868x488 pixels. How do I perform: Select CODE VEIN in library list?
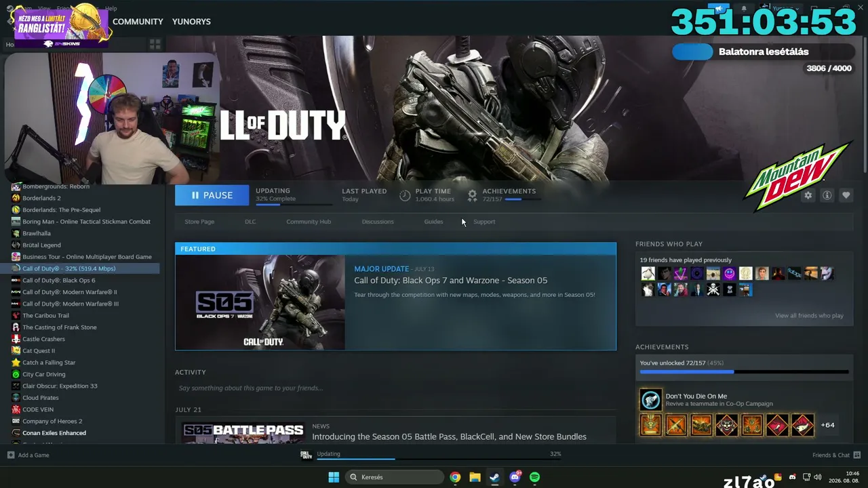38,409
